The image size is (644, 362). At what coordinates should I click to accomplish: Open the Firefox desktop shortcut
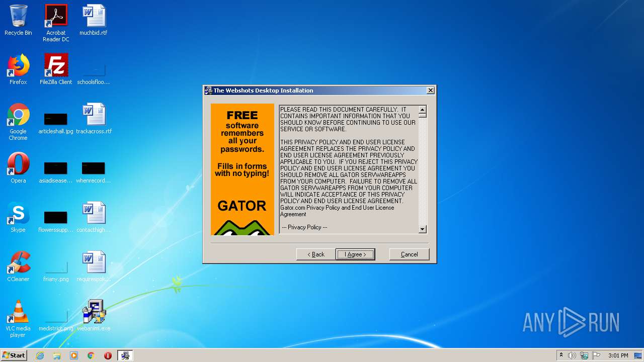coord(18,69)
